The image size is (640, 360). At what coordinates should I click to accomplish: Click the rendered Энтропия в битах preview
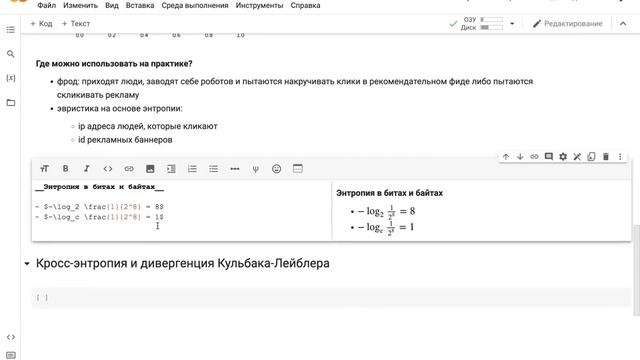(389, 193)
